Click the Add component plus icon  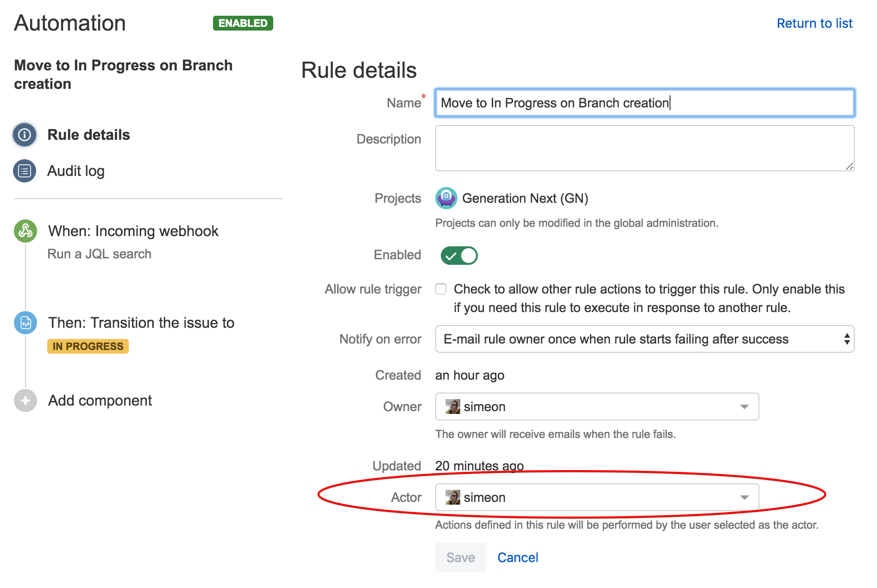25,400
